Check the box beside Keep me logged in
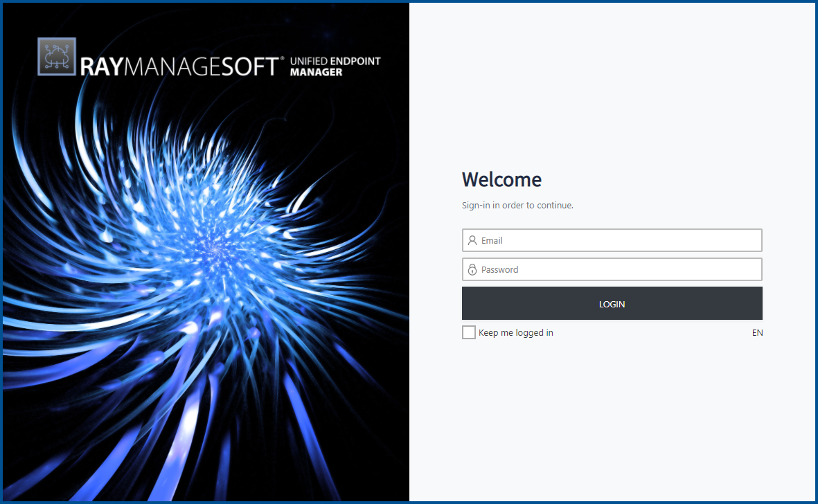Viewport: 818px width, 504px height. click(x=468, y=332)
